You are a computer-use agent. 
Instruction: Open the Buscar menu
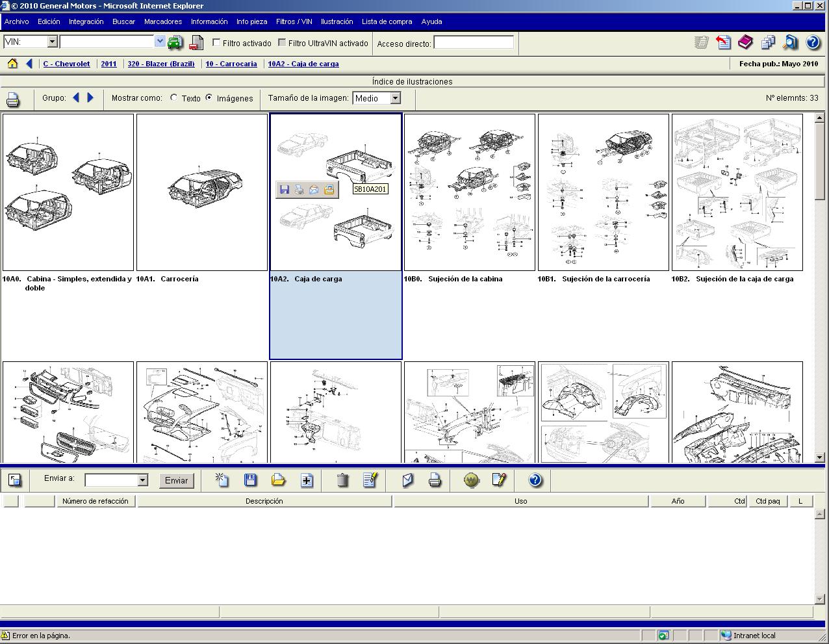(123, 21)
